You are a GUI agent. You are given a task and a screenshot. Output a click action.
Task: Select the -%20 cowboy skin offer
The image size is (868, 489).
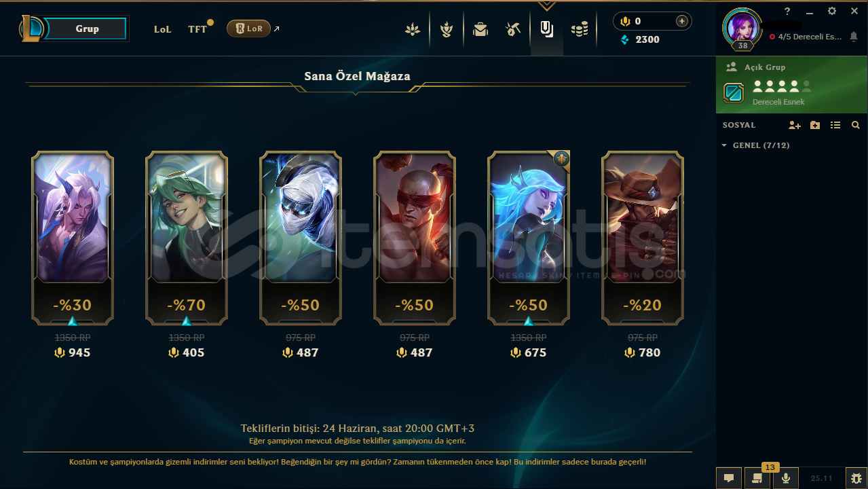tap(643, 238)
